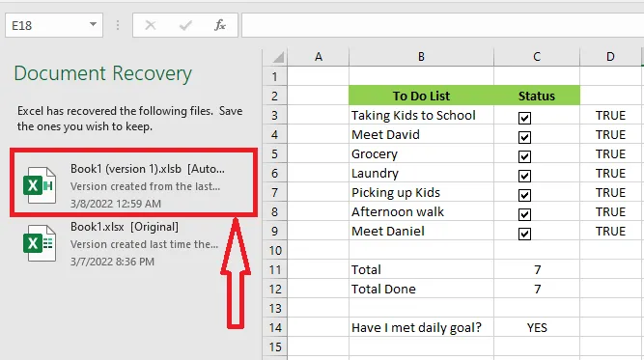Open the Insert Function fx icon
Viewport: 644px width, 360px height.
pyautogui.click(x=220, y=25)
